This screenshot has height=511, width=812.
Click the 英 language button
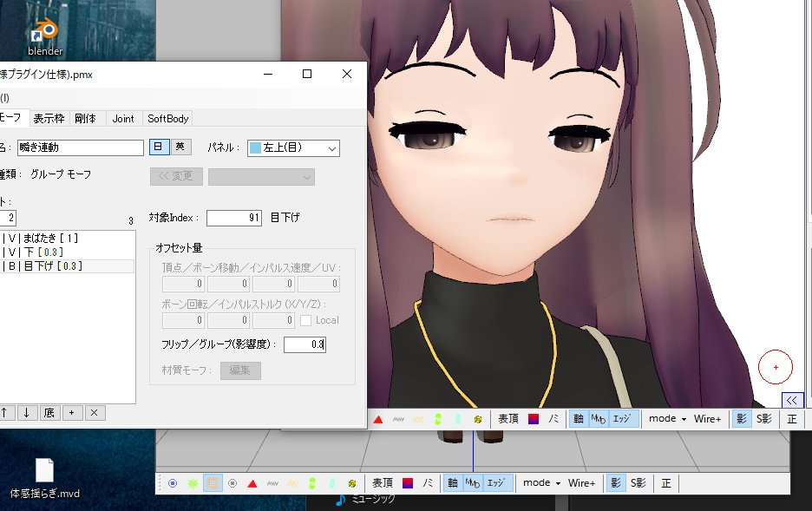tap(180, 147)
